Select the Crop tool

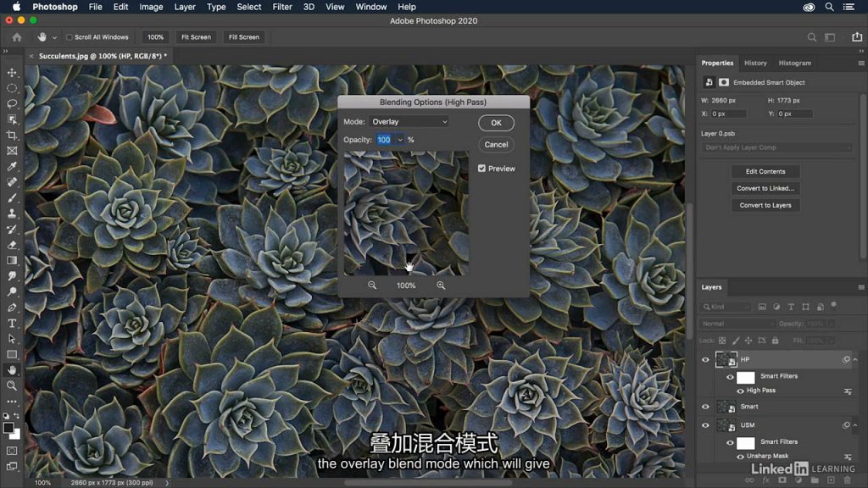coord(12,135)
